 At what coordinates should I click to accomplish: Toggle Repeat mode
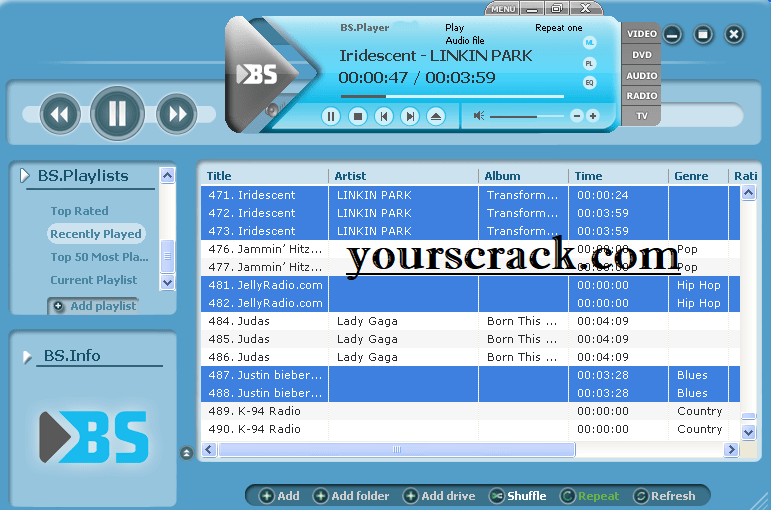pos(590,496)
